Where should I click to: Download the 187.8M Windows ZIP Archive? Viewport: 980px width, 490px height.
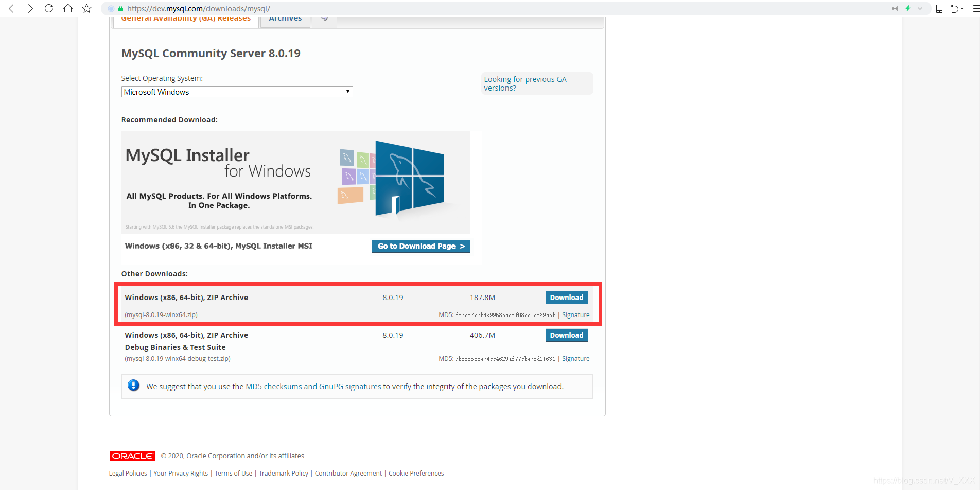click(567, 297)
